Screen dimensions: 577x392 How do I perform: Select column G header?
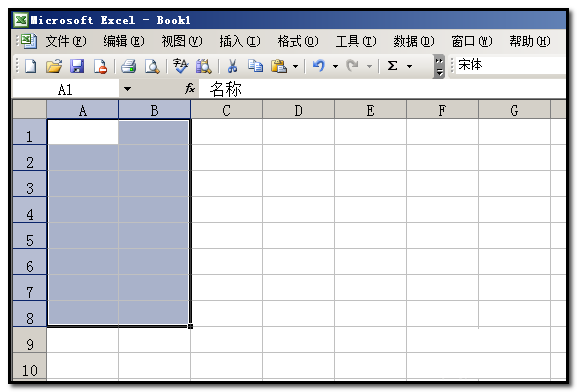(x=514, y=110)
